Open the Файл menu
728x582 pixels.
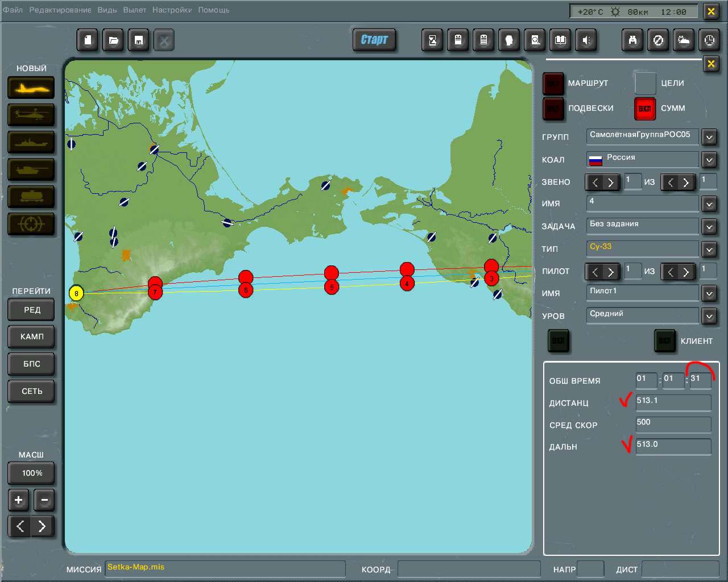13,10
